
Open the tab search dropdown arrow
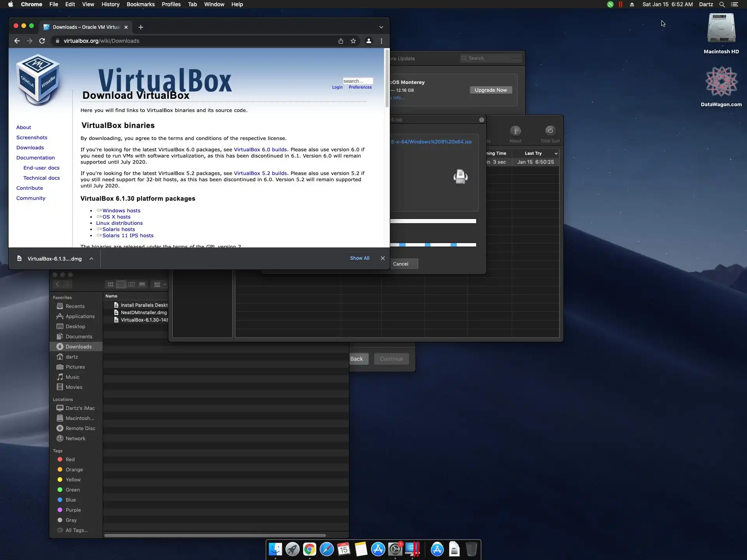tap(381, 27)
